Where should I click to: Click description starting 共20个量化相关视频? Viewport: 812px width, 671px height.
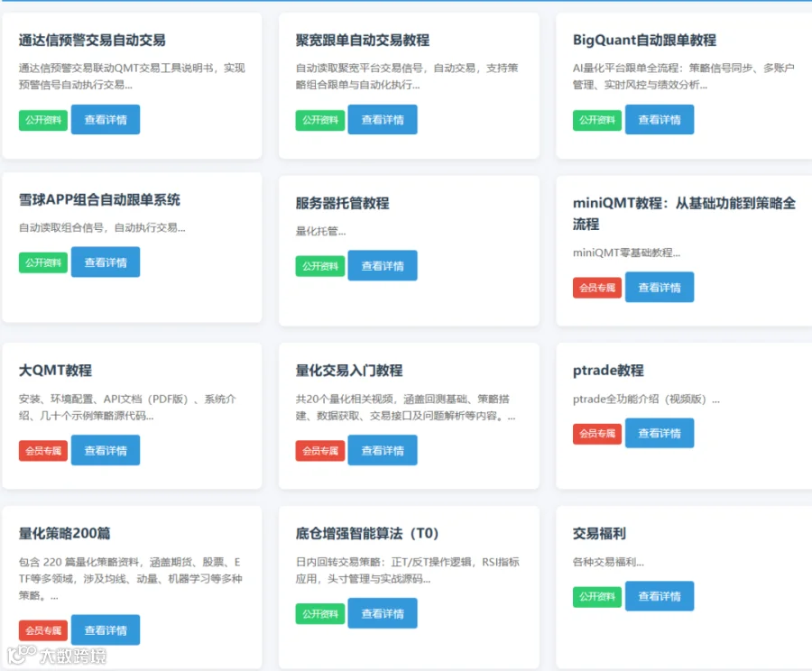point(405,408)
